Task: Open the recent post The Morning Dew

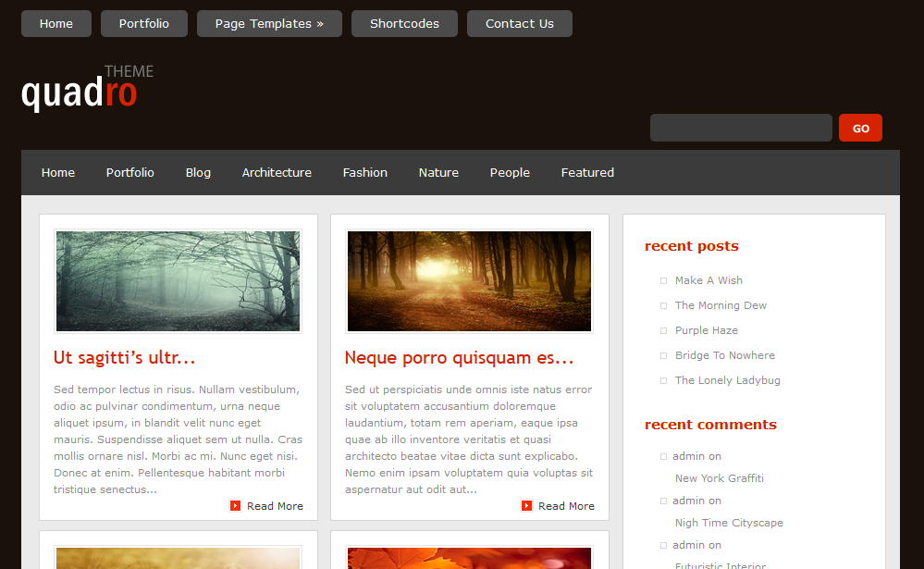Action: (x=721, y=305)
